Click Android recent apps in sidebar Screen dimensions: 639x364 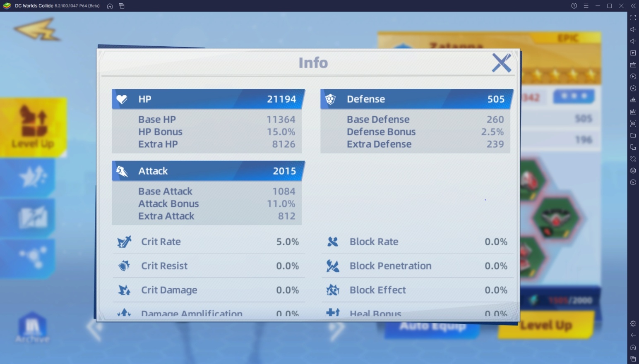click(x=633, y=359)
